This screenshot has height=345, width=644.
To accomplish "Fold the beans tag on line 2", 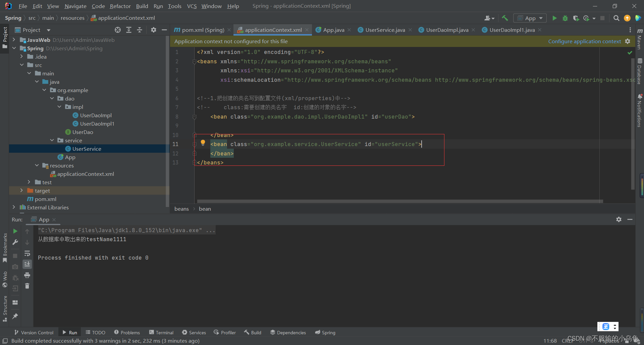I will pos(194,62).
